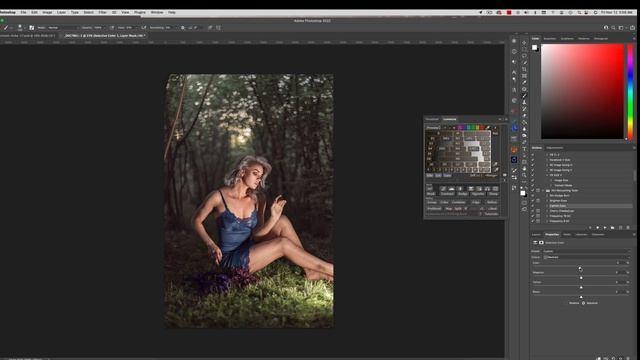Click the rainbow hue slider strip
The width and height of the screenshot is (640, 360).
coord(630,91)
